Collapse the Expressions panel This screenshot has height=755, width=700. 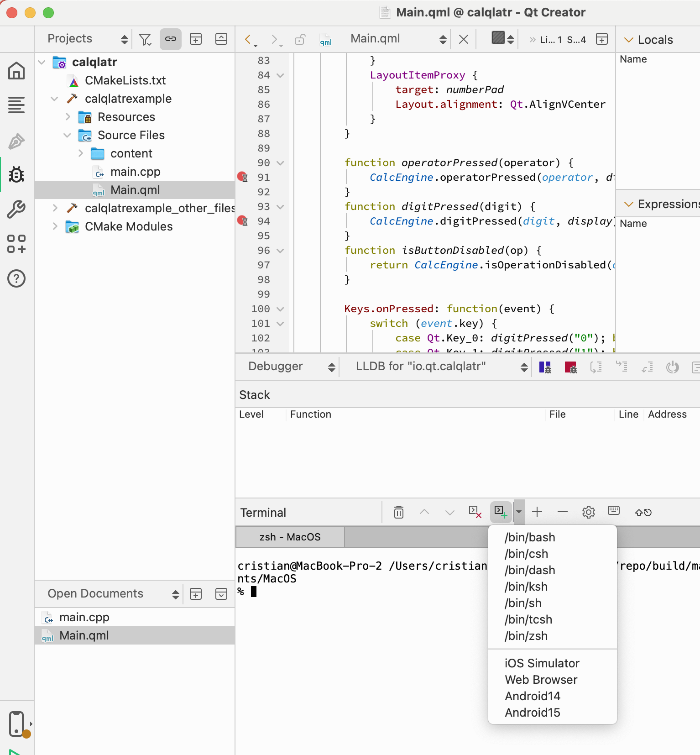pos(629,204)
